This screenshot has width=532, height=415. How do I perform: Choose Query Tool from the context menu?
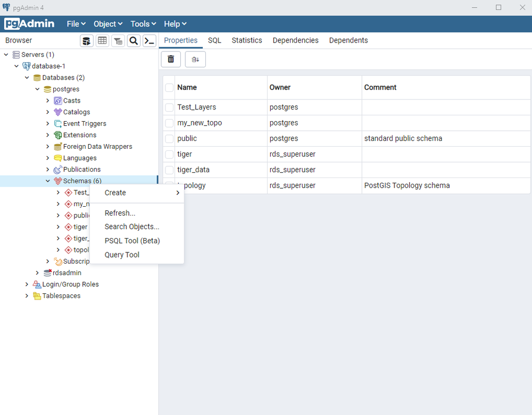pos(137,255)
